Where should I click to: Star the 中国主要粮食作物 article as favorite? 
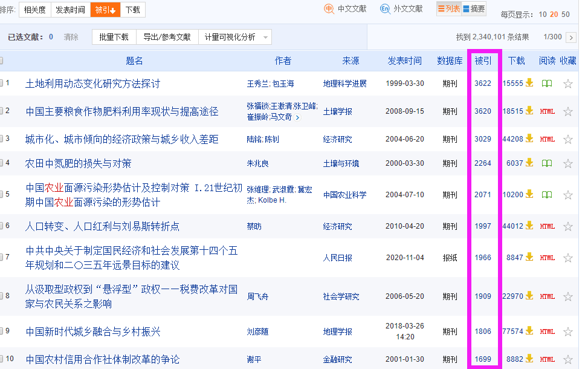pos(567,111)
